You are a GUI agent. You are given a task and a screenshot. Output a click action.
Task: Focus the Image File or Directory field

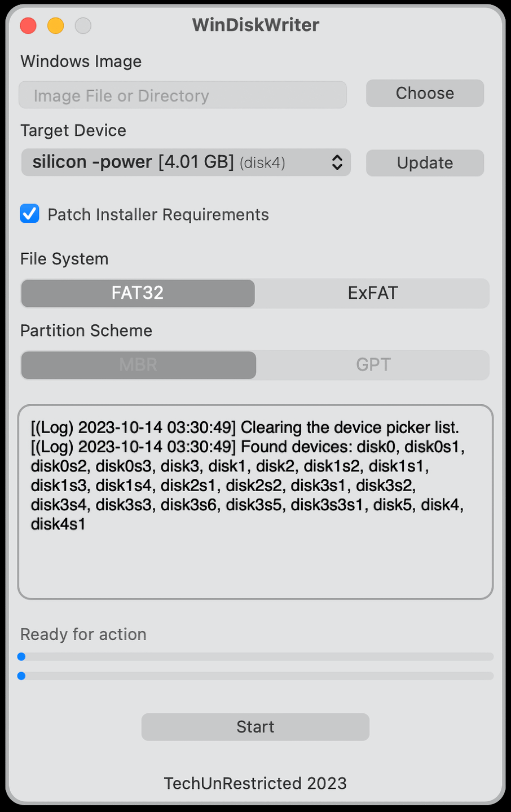[x=182, y=95]
